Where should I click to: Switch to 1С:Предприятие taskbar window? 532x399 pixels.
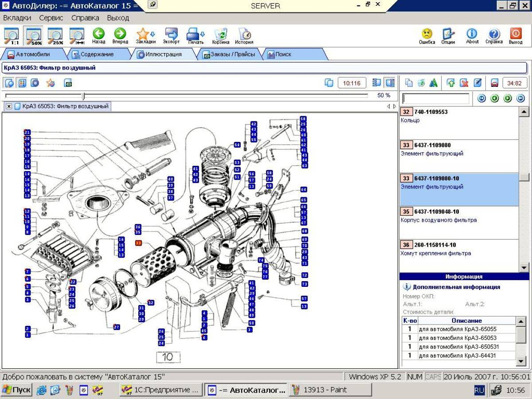tap(161, 390)
